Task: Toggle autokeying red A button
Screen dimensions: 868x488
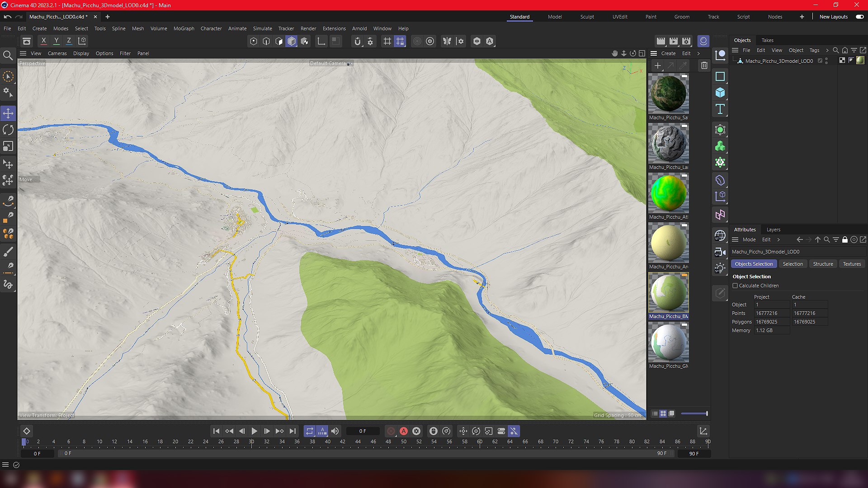Action: [x=404, y=431]
